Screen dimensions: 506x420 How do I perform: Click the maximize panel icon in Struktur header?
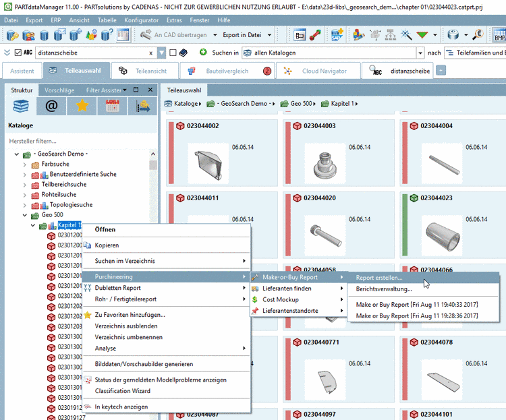[136, 90]
